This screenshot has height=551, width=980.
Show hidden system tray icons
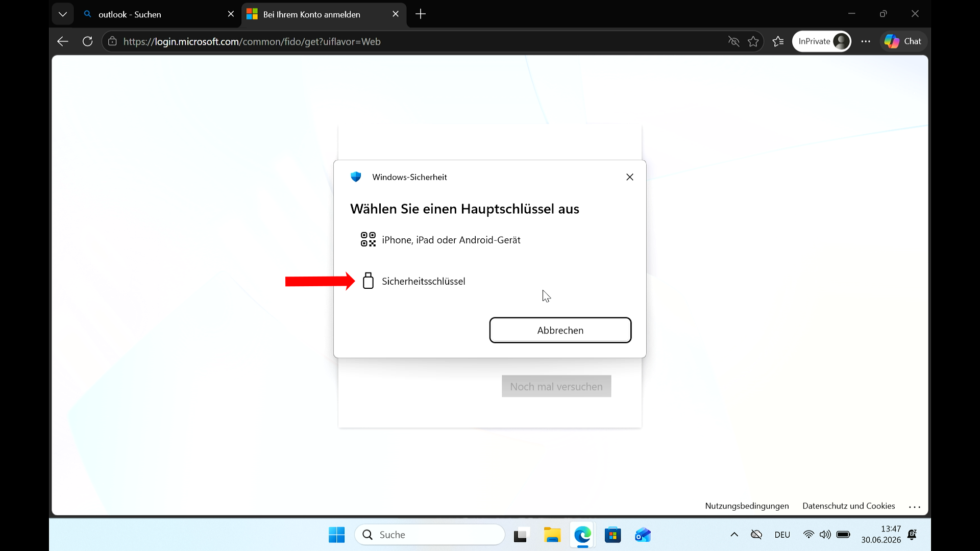(734, 535)
